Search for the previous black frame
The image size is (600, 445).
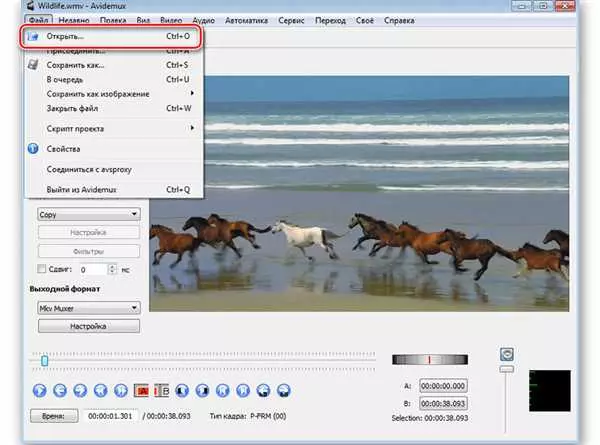coord(182,391)
